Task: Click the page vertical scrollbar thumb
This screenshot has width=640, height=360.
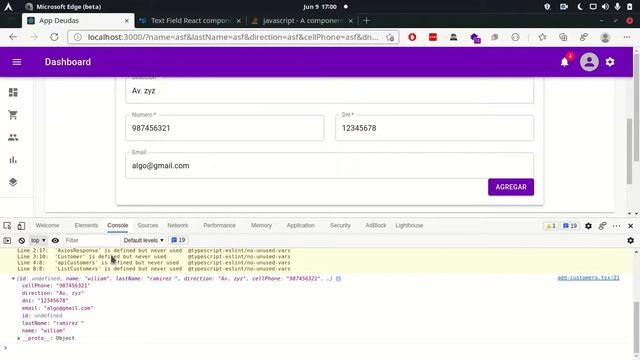Action: point(629,151)
